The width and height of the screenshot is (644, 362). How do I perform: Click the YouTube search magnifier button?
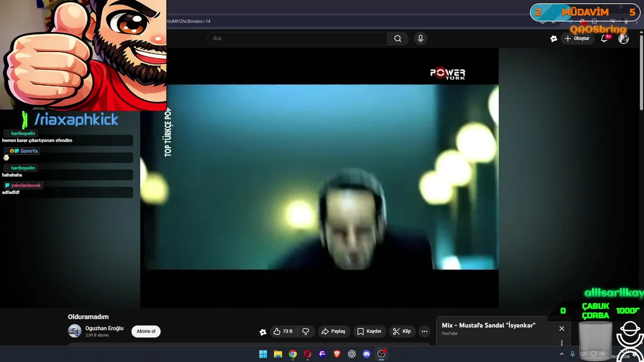397,39
